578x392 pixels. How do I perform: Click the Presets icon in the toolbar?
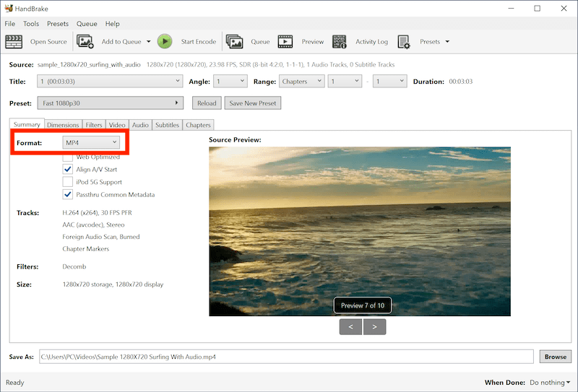pyautogui.click(x=404, y=42)
